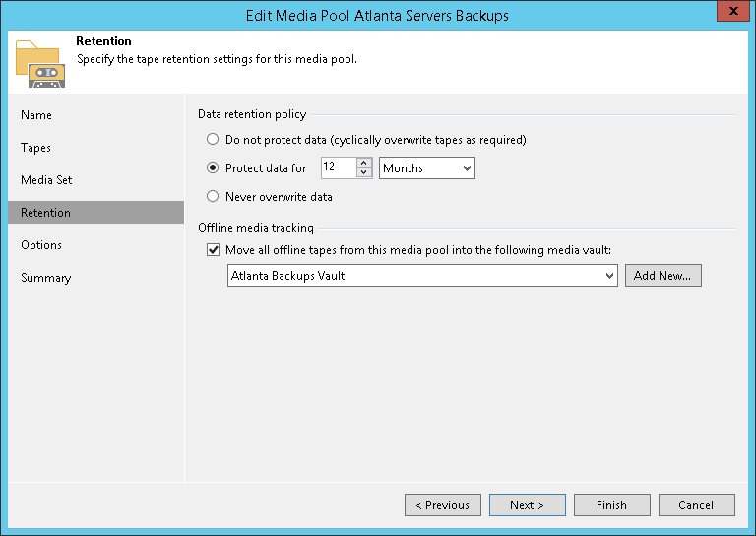
Task: Go back with the < Previous button
Action: click(443, 505)
